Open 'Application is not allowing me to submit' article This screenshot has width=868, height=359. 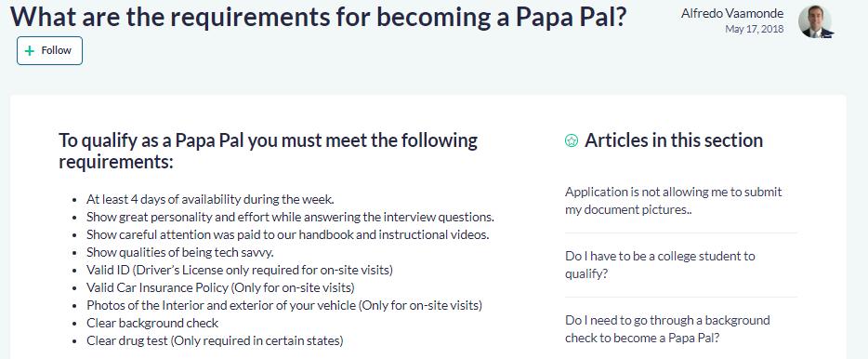pyautogui.click(x=673, y=201)
